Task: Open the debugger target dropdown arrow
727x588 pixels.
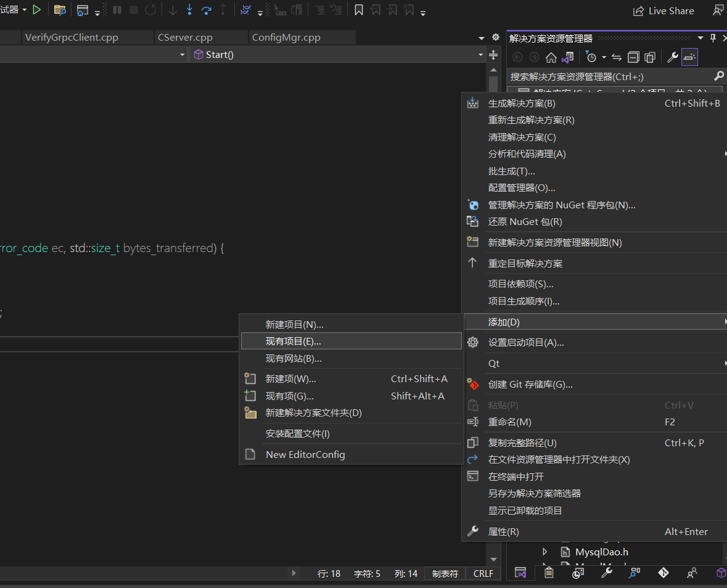Action: point(25,10)
